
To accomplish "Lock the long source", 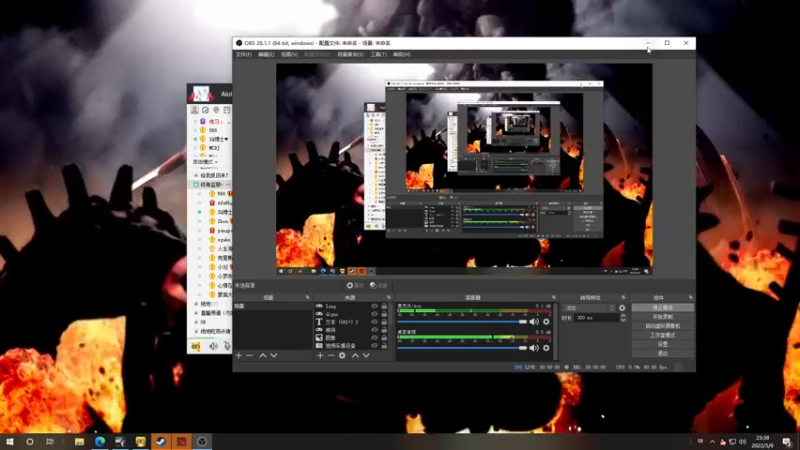I will [384, 306].
